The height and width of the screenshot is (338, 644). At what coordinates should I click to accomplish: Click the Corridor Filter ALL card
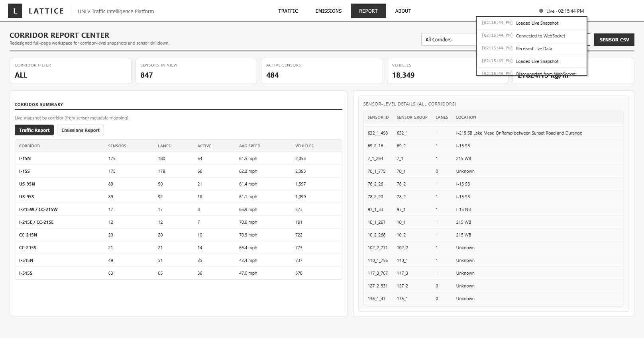coord(71,71)
